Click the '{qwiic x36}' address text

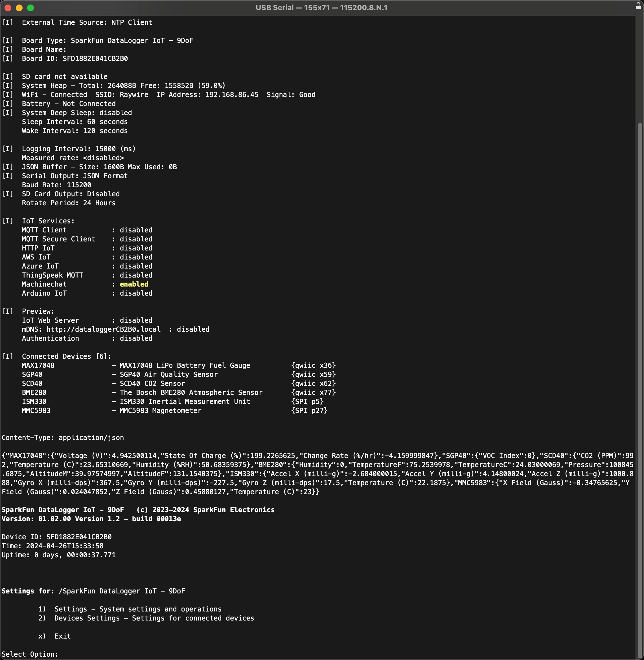click(314, 366)
